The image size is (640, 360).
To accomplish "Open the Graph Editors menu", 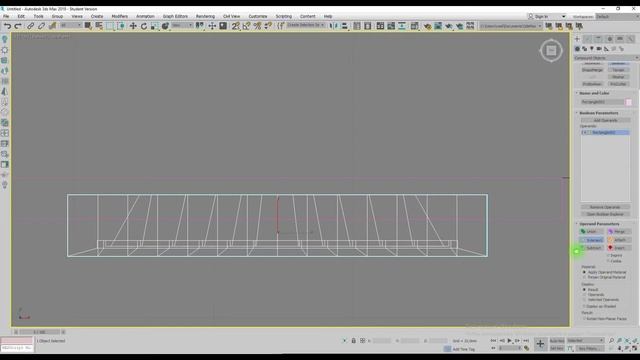I will tap(175, 16).
